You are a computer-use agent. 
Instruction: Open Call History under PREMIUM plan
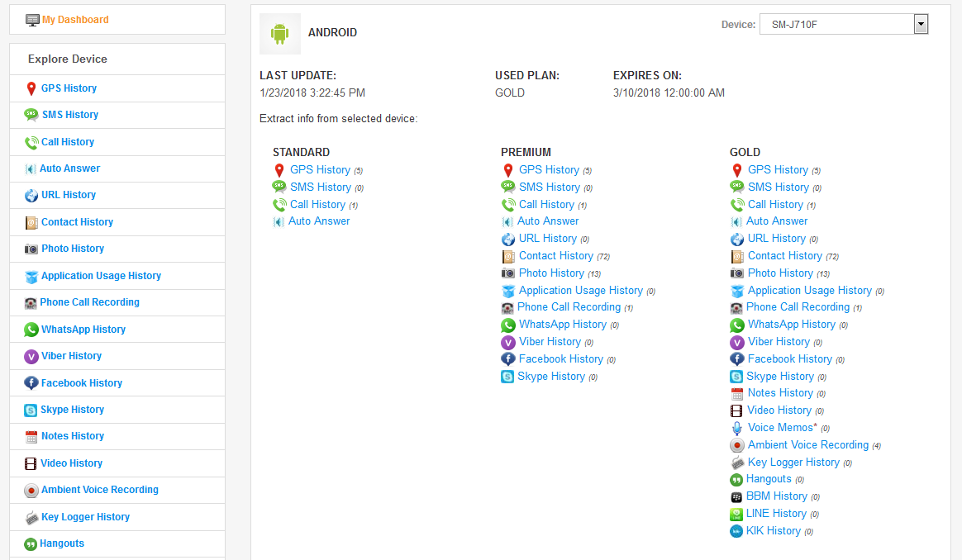(546, 204)
